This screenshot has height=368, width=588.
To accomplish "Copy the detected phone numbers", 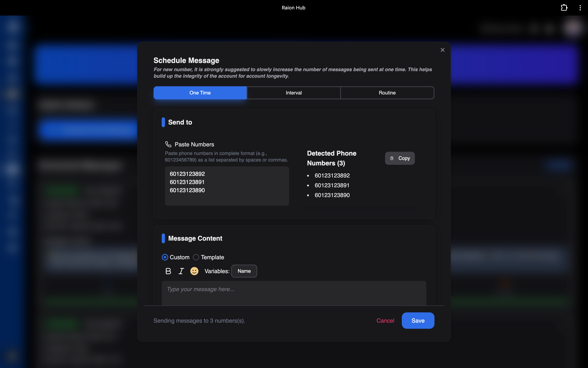I will [400, 158].
